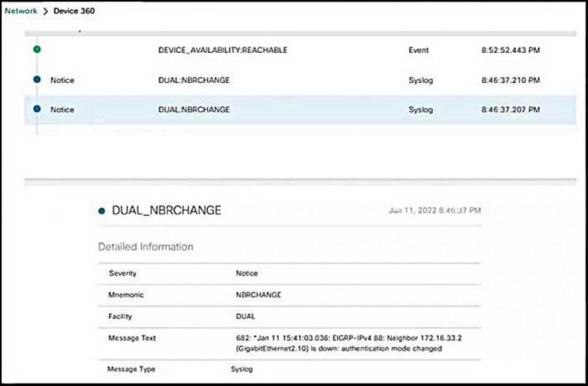Click blue dot of highlighted 8:46:37.207 PM row
The width and height of the screenshot is (588, 386).
click(x=37, y=109)
